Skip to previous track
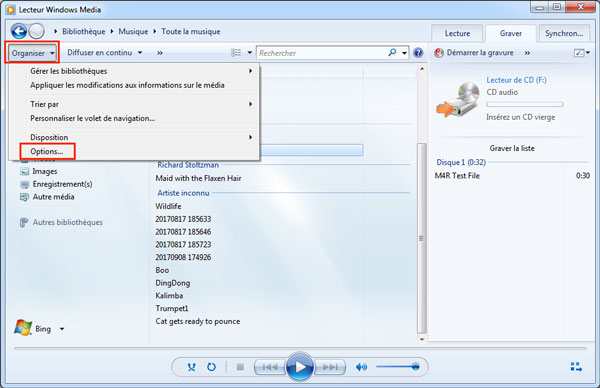Screen dimensions: 600x388 point(270,367)
